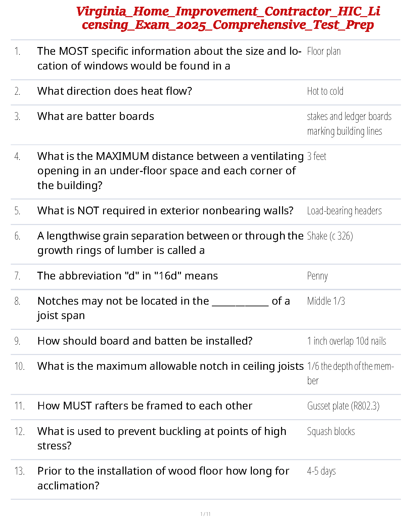Click the red document title heading
The width and height of the screenshot is (411, 532).
point(228,18)
